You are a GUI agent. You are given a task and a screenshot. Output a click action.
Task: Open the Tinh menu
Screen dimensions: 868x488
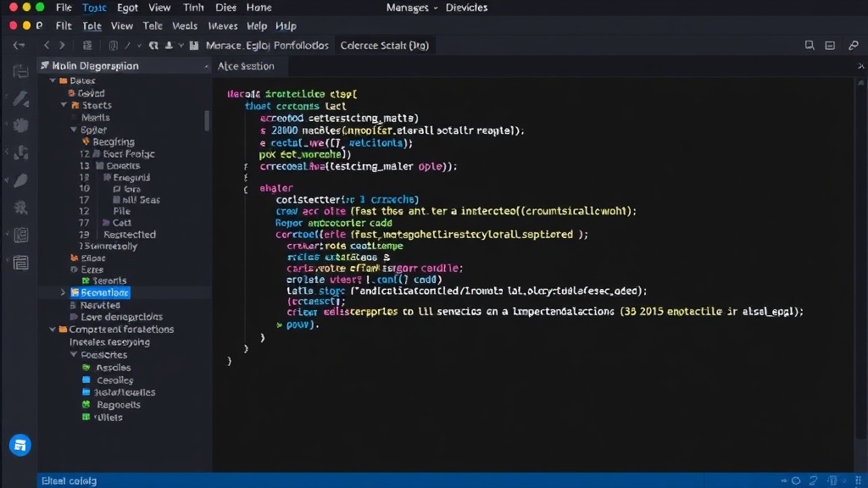click(x=193, y=8)
